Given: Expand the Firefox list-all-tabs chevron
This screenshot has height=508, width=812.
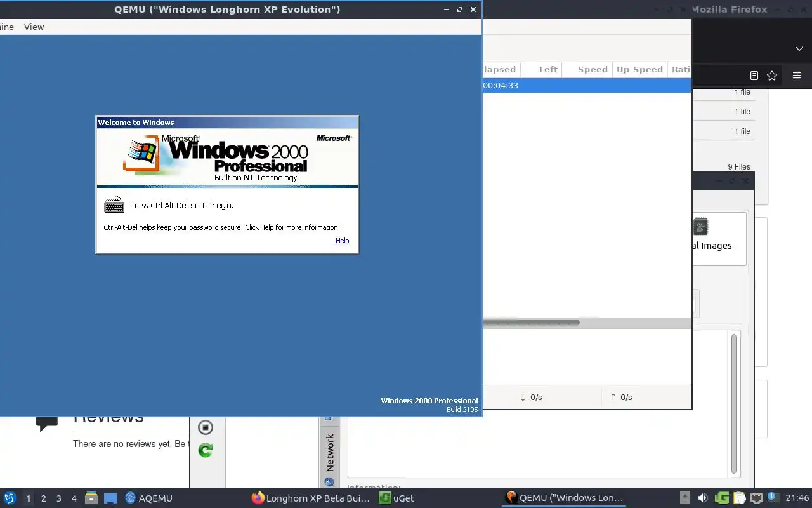Looking at the screenshot, I should pos(799,49).
